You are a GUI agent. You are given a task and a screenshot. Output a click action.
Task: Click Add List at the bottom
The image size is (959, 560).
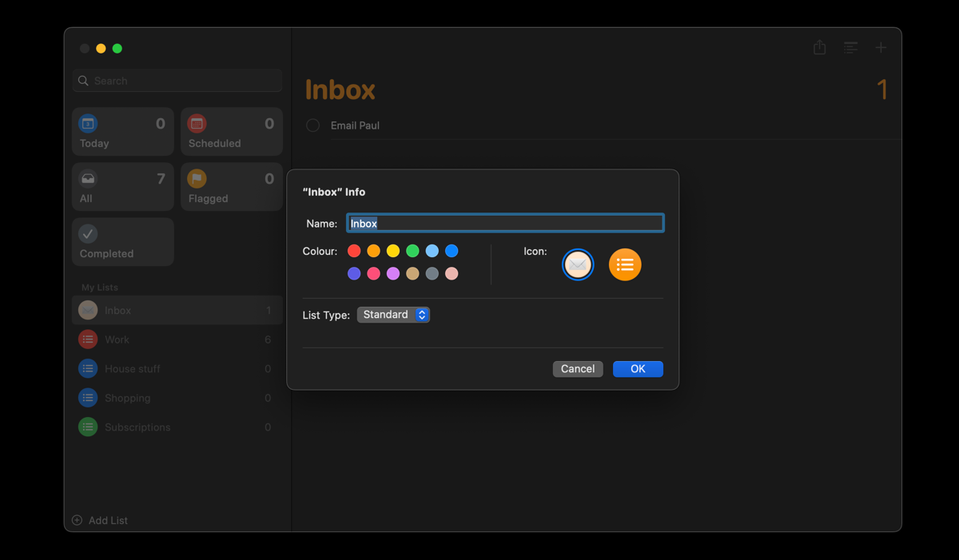pos(100,520)
